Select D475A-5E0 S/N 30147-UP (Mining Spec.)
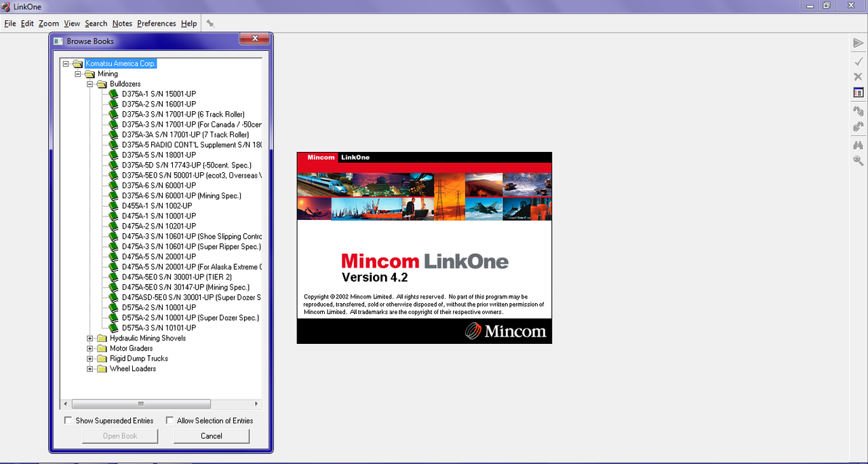This screenshot has height=464, width=868. pyautogui.click(x=185, y=287)
